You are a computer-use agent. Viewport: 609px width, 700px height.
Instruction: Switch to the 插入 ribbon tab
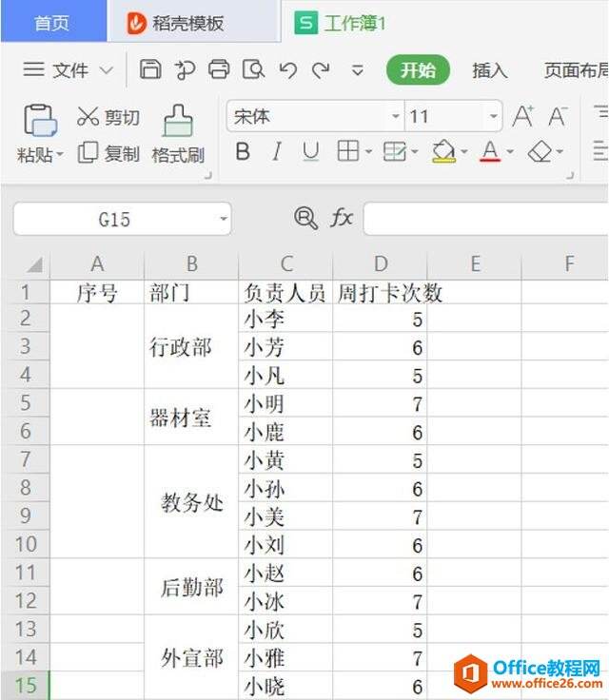click(490, 70)
